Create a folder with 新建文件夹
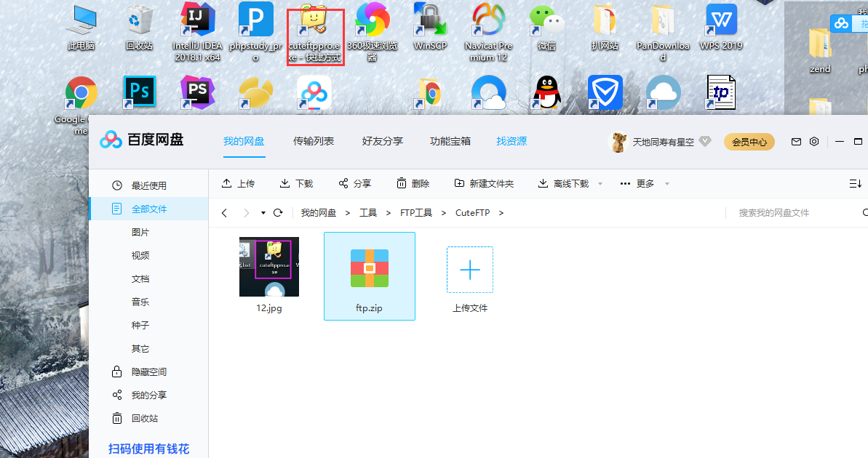This screenshot has height=458, width=868. (484, 184)
